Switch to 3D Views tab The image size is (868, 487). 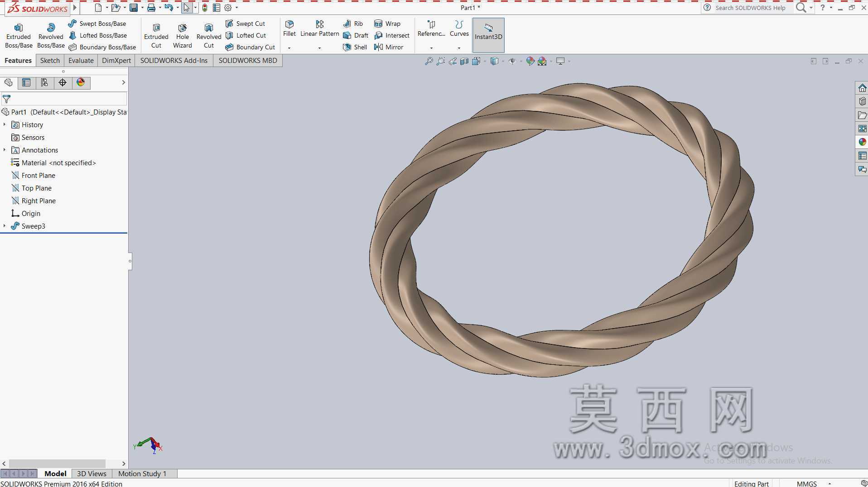92,473
